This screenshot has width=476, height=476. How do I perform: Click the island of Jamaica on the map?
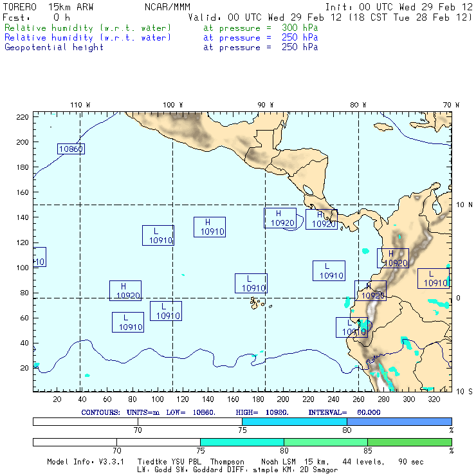coord(383,127)
